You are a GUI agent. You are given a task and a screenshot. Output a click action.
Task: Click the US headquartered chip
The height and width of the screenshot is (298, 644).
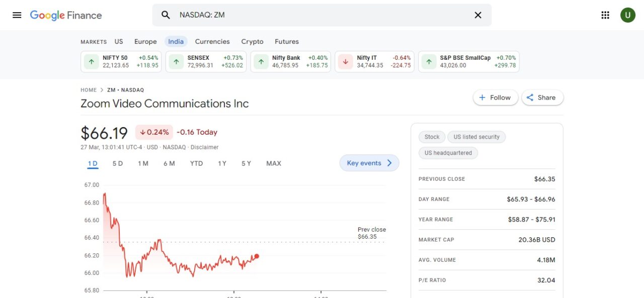coord(448,153)
